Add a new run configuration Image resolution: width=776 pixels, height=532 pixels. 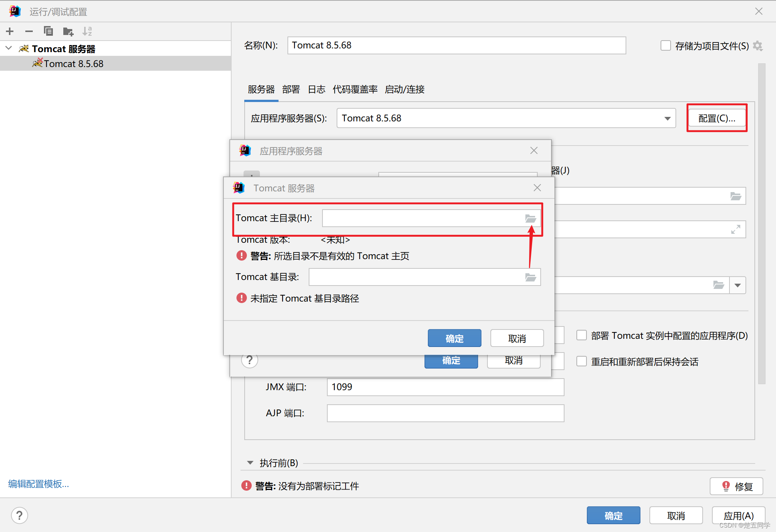pos(10,31)
